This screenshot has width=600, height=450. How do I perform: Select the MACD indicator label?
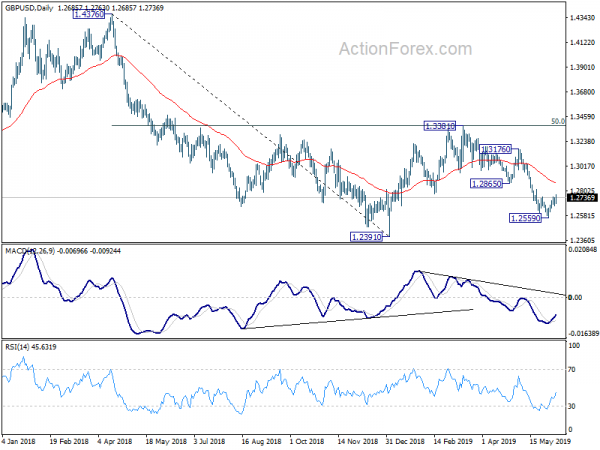point(63,251)
